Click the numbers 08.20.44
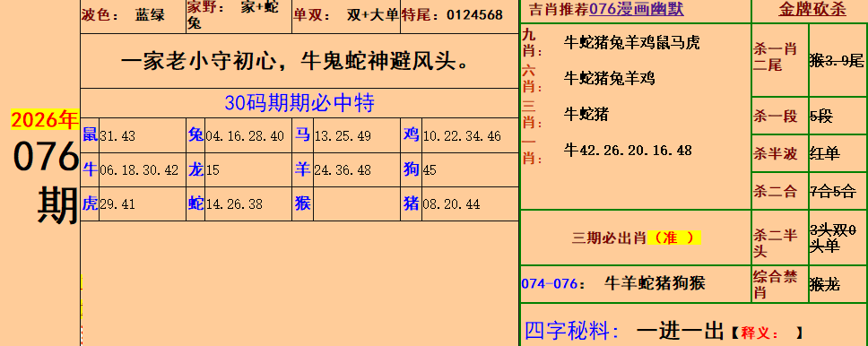 451,205
